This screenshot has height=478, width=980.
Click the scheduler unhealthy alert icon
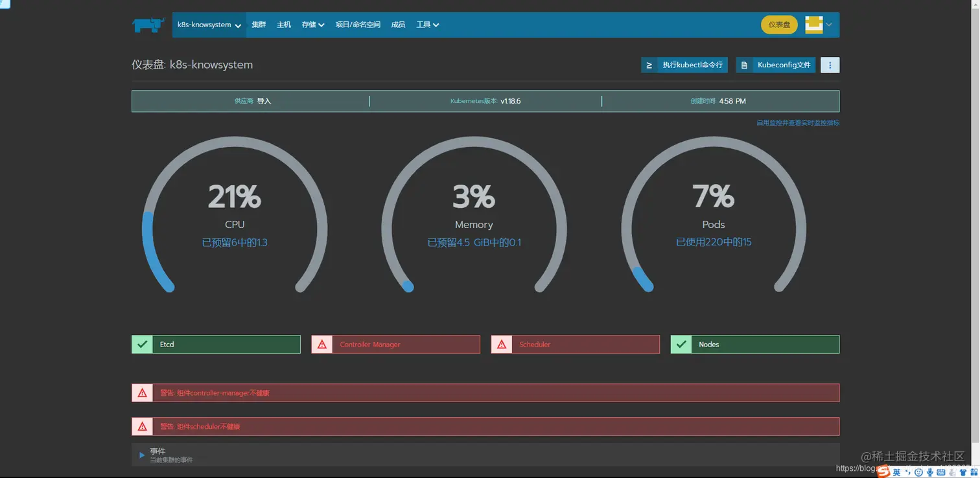pyautogui.click(x=142, y=426)
